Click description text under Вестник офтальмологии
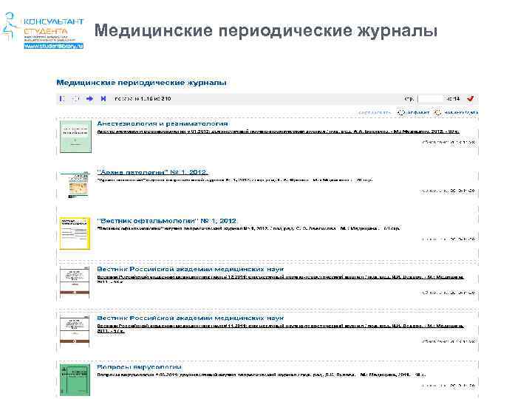Viewport: 532px width, 399px height. (248, 228)
